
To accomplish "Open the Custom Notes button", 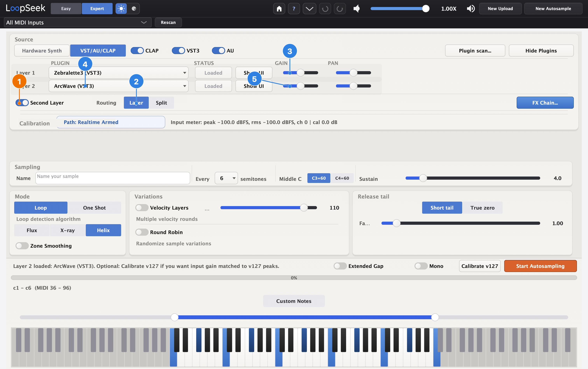I will (294, 301).
